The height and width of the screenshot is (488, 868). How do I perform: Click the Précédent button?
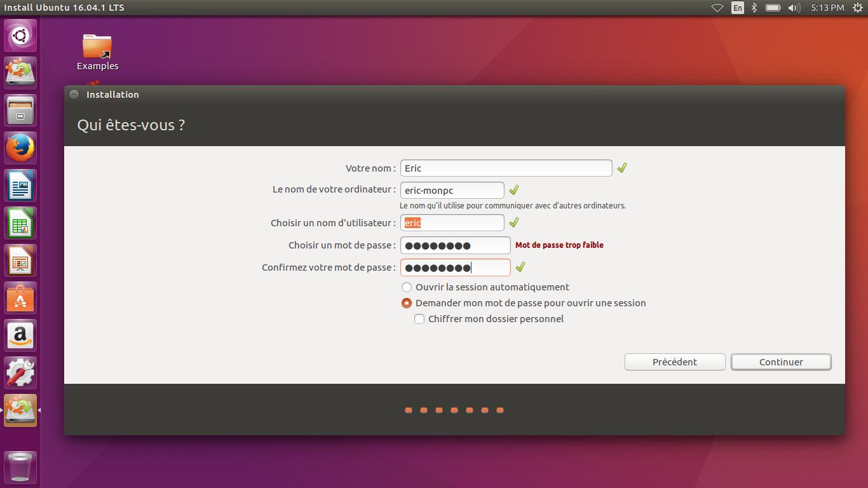click(675, 362)
